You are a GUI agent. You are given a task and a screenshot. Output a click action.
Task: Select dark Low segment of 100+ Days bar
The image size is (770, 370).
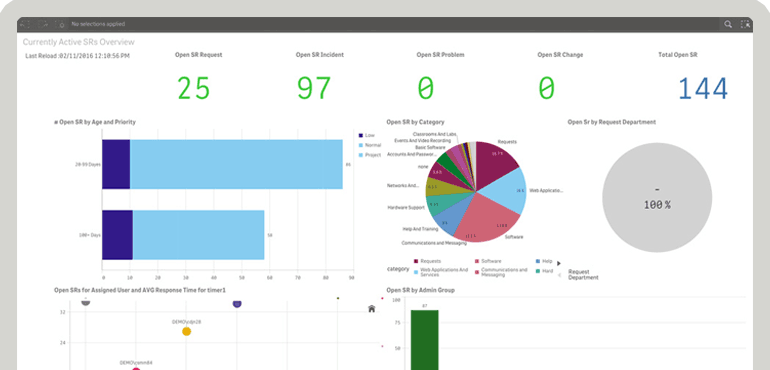click(117, 235)
